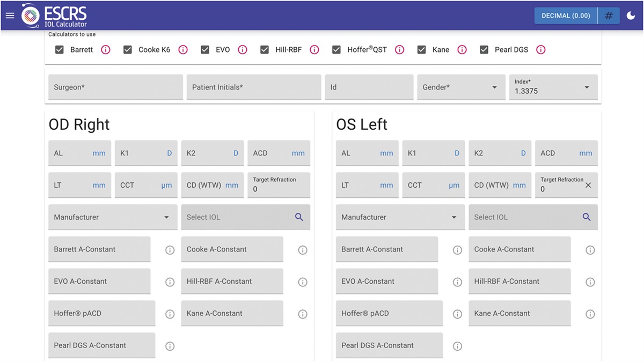
Task: Select the OS Left K1 field
Action: click(x=434, y=153)
